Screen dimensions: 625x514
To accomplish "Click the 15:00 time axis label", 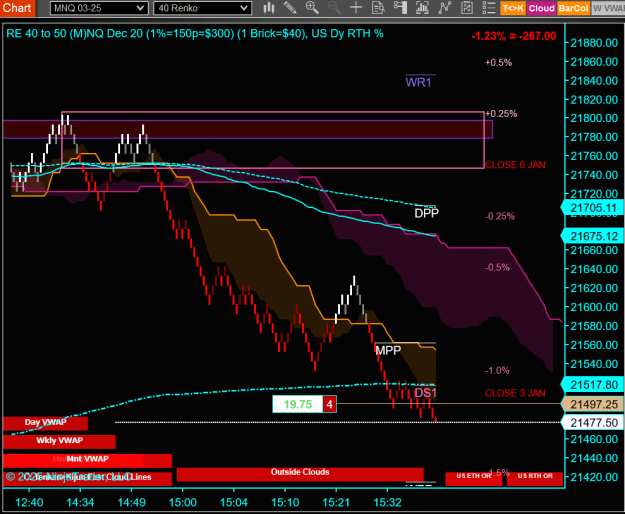I will click(183, 502).
